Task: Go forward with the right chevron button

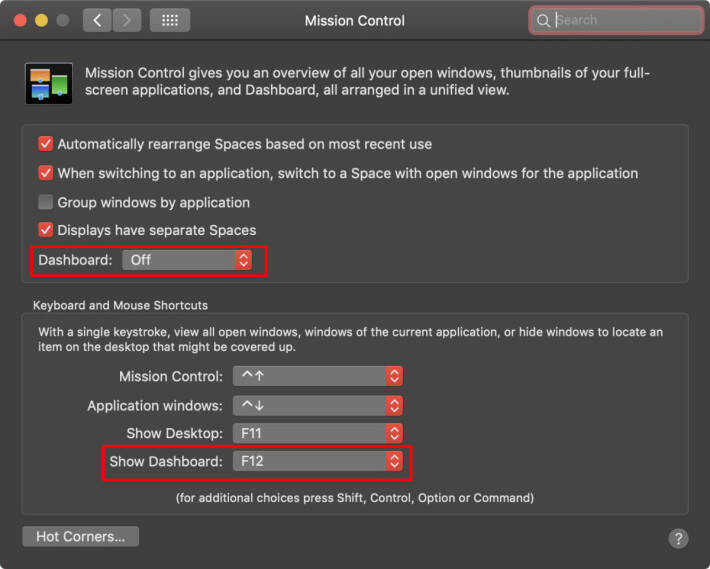Action: (127, 20)
